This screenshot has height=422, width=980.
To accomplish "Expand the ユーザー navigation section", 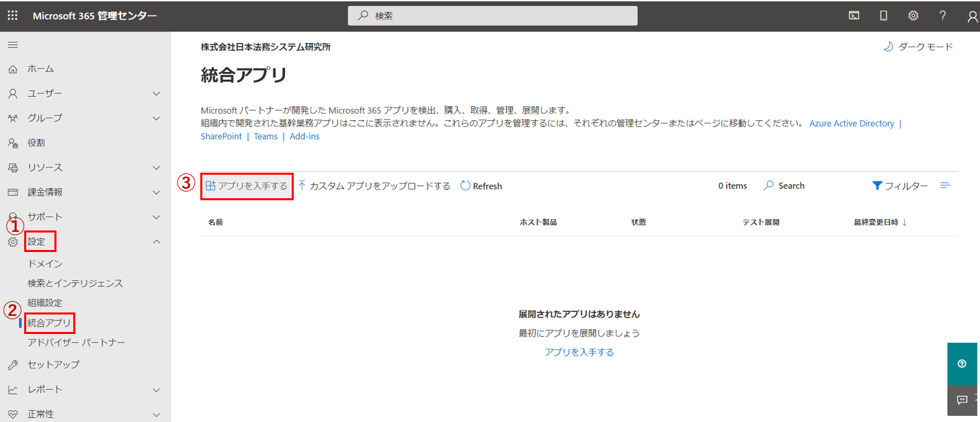I will tap(156, 93).
